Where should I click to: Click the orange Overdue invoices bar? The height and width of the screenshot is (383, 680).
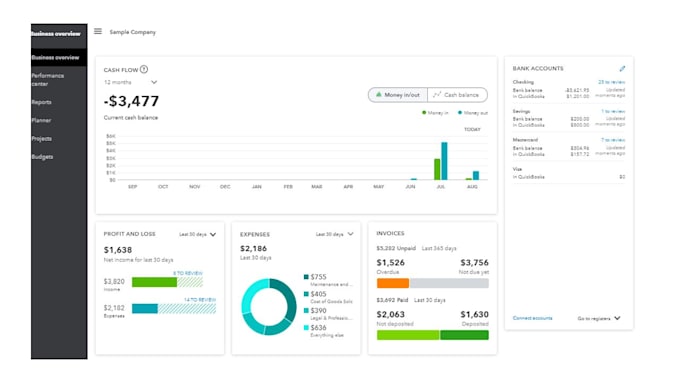point(393,283)
